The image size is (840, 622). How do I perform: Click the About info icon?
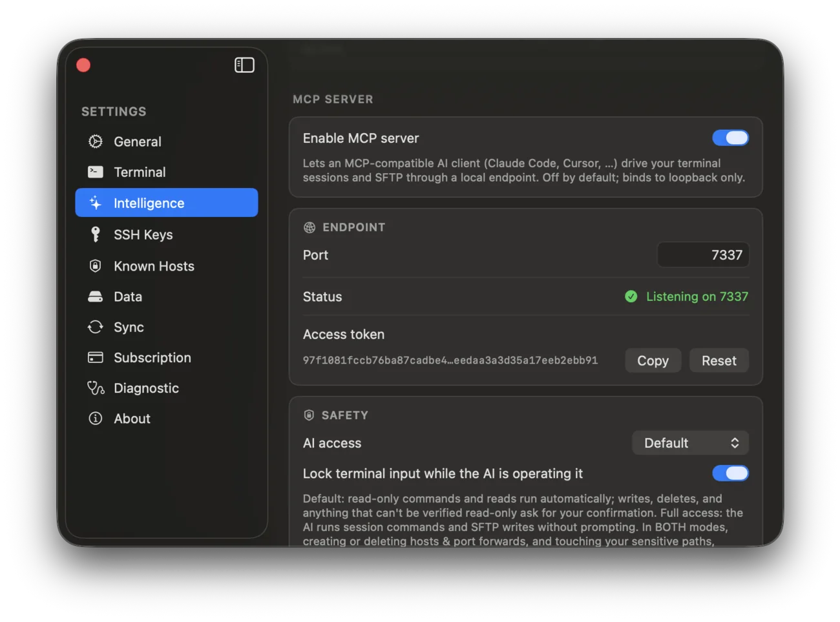point(96,419)
